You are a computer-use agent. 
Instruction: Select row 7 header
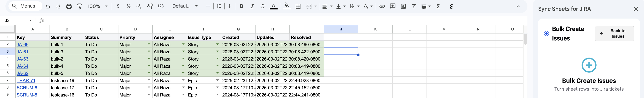pyautogui.click(x=8, y=80)
